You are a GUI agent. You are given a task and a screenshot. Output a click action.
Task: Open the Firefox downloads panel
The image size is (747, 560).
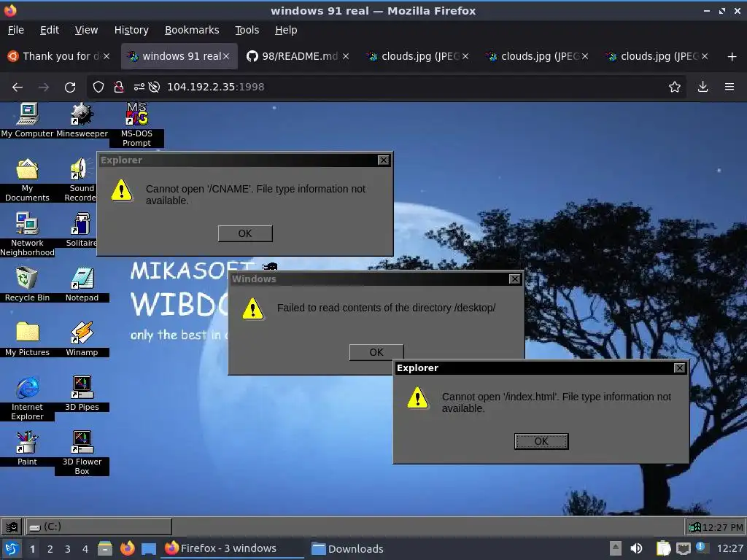[x=703, y=87]
